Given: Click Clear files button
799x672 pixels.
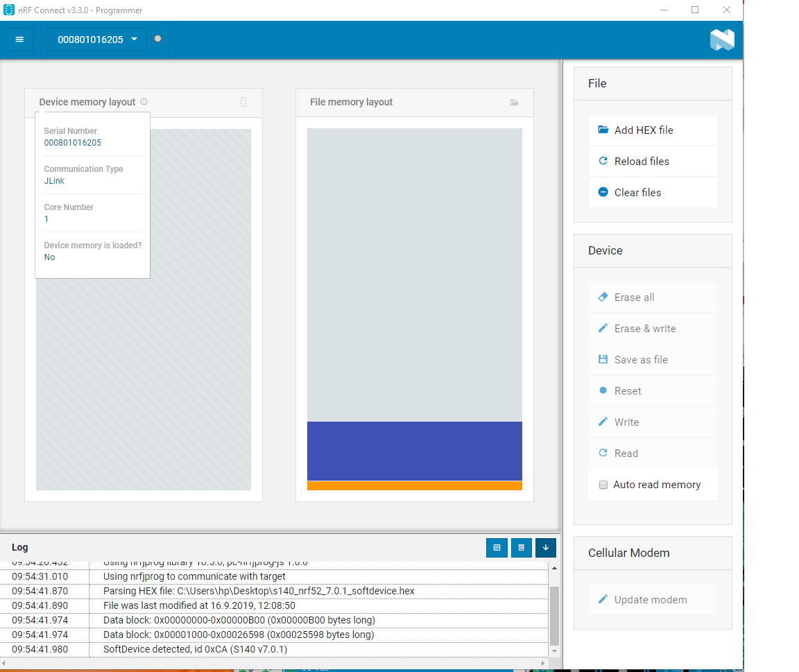Looking at the screenshot, I should click(x=653, y=192).
